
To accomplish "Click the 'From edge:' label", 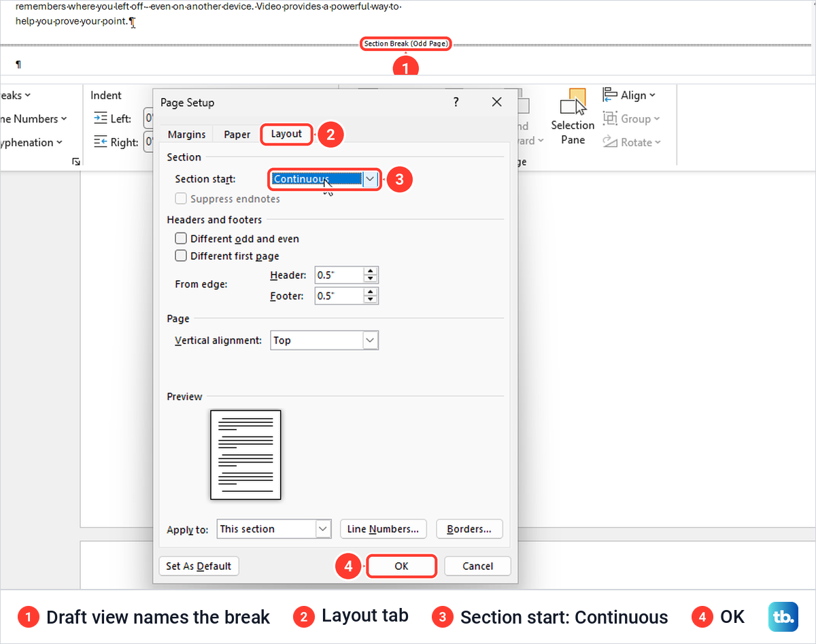I will pos(201,284).
